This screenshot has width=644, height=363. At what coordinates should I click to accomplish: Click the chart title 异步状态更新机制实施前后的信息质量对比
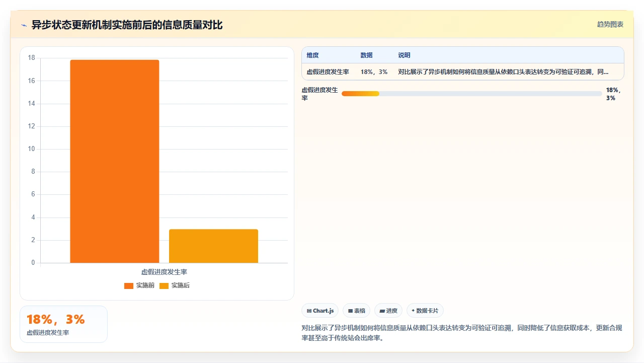click(x=127, y=25)
